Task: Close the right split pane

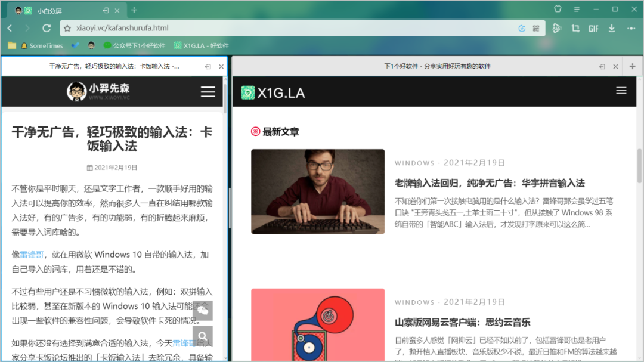Action: click(615, 67)
